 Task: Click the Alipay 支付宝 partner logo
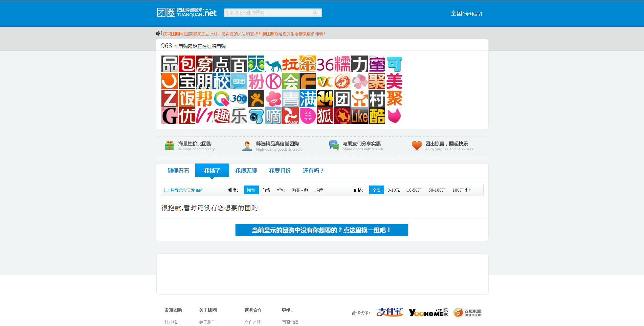pyautogui.click(x=390, y=312)
